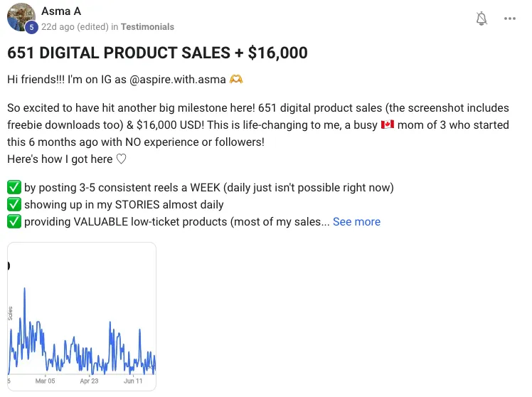Go to the Testimonials category
532x397 pixels.
tap(148, 27)
